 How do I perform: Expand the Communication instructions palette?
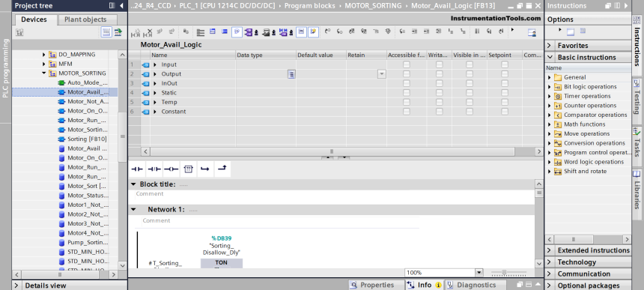(x=589, y=274)
